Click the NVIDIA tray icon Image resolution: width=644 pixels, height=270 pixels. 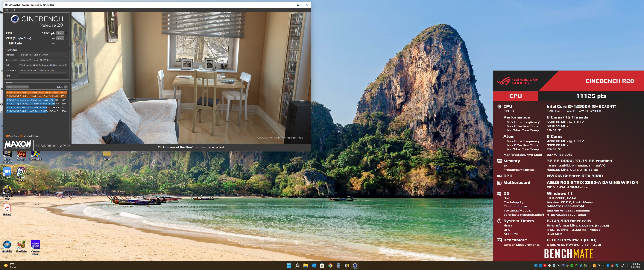click(x=603, y=265)
